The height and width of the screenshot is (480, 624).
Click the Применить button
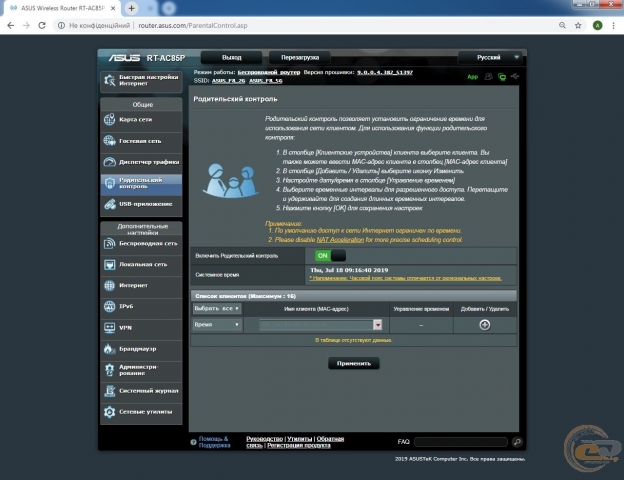tap(353, 363)
